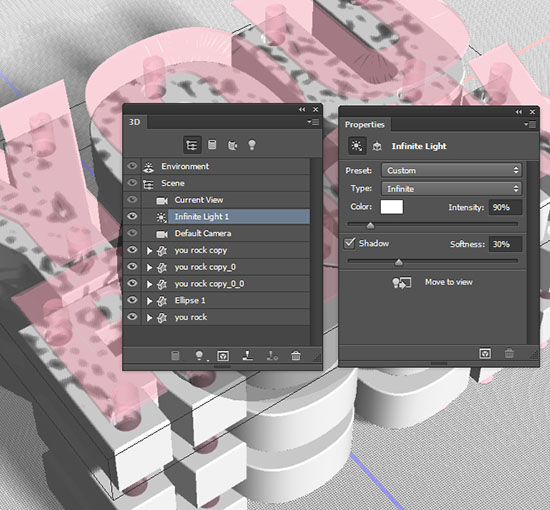Click render icon in Properties panel footer
Screen dimensions: 550x510
pyautogui.click(x=485, y=353)
